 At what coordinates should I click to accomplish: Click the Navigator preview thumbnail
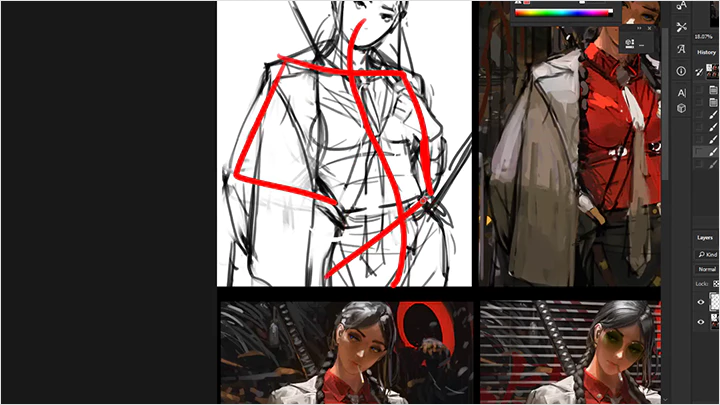coord(715,14)
